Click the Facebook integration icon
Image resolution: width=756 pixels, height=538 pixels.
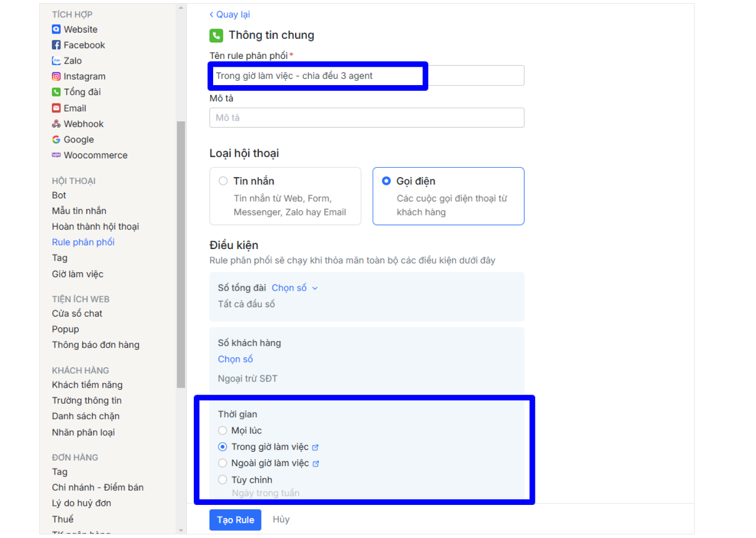(56, 45)
